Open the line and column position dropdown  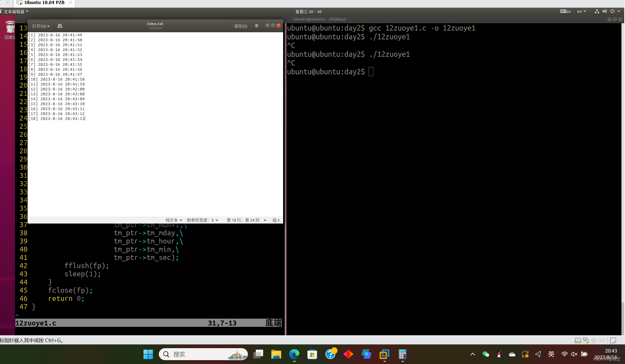[246, 220]
